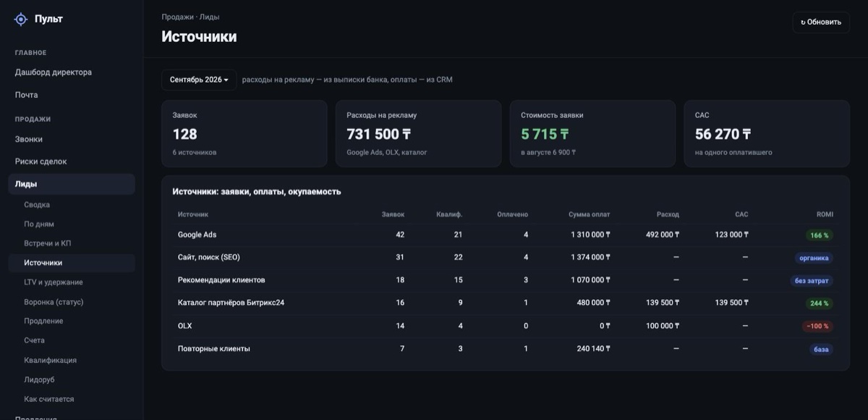Viewport: 868px width, 420px height.
Task: Click the Стоимость заявки card value 5 715 ₸
Action: click(545, 134)
